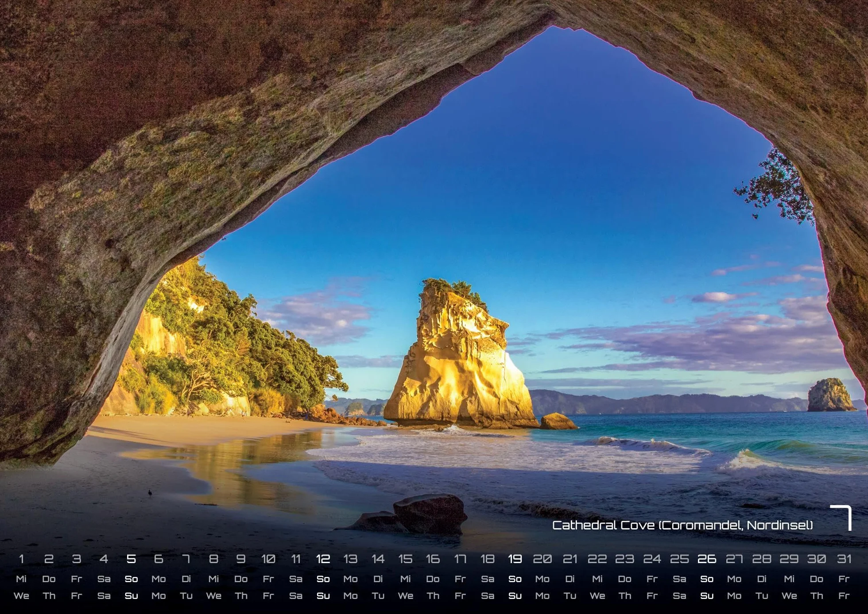Select calendar date 24
868x614 pixels.
click(652, 559)
